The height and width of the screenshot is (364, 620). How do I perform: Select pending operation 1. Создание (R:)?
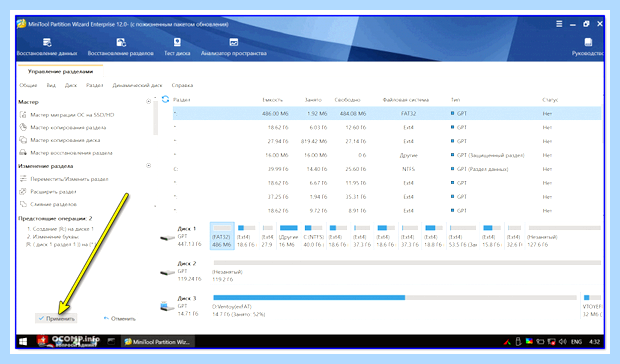60,229
